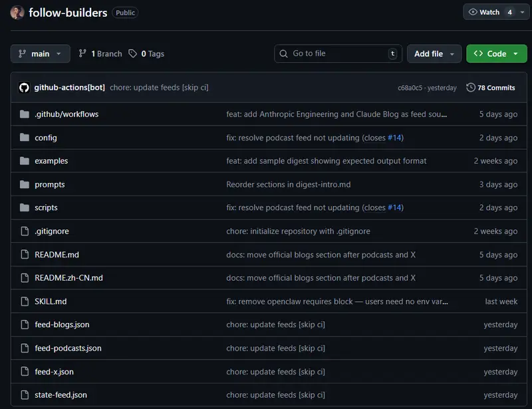532x409 pixels.
Task: Open the README.md file
Action: pos(57,255)
